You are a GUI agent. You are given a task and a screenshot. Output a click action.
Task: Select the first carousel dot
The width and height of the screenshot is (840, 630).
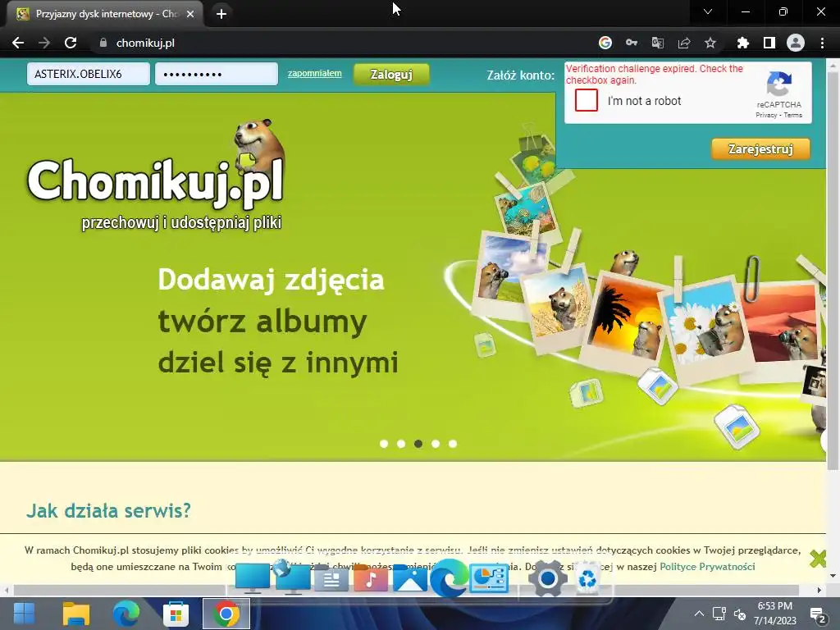click(x=384, y=444)
